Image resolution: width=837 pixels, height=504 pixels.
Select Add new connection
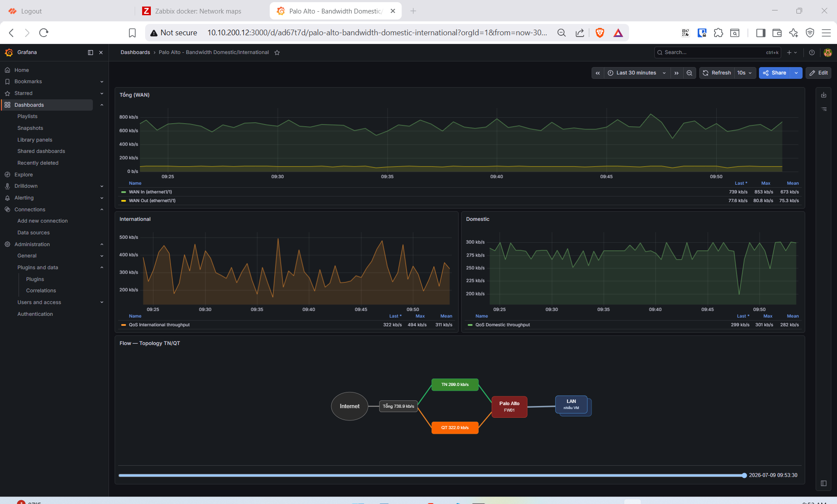(x=43, y=221)
